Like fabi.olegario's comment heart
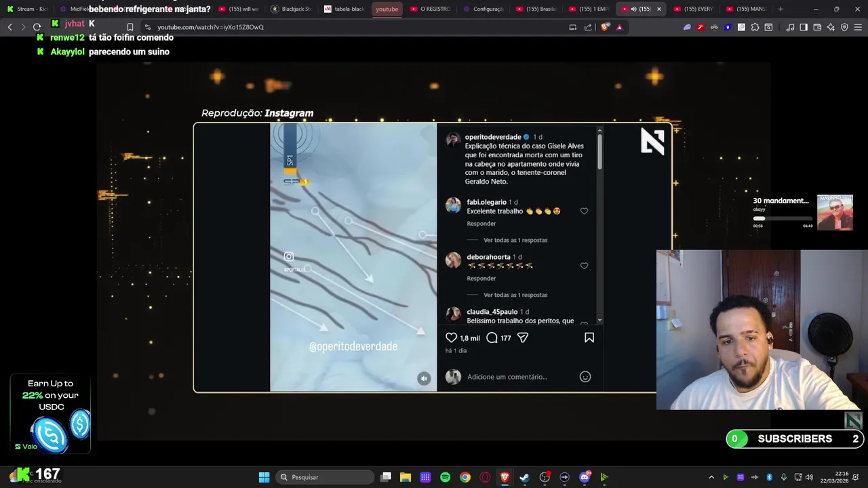This screenshot has width=868, height=488. coord(584,211)
